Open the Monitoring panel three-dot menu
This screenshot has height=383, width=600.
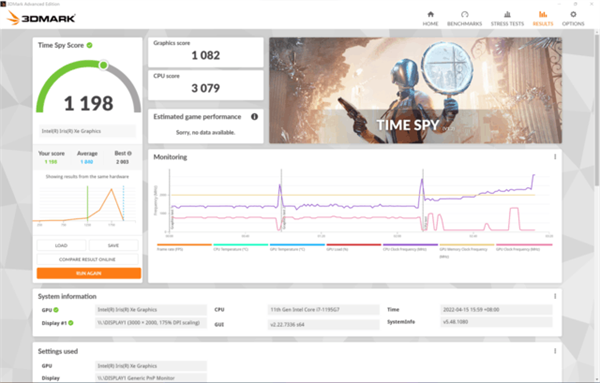tap(555, 157)
